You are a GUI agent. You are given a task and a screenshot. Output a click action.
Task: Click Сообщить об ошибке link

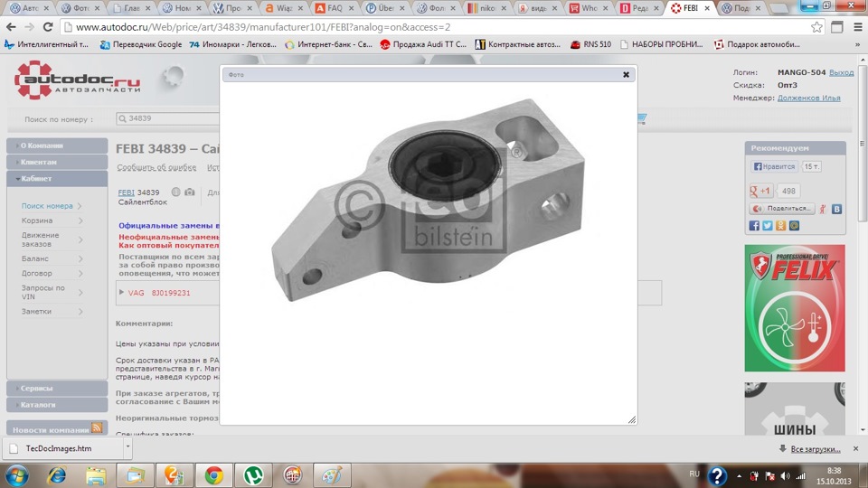156,167
